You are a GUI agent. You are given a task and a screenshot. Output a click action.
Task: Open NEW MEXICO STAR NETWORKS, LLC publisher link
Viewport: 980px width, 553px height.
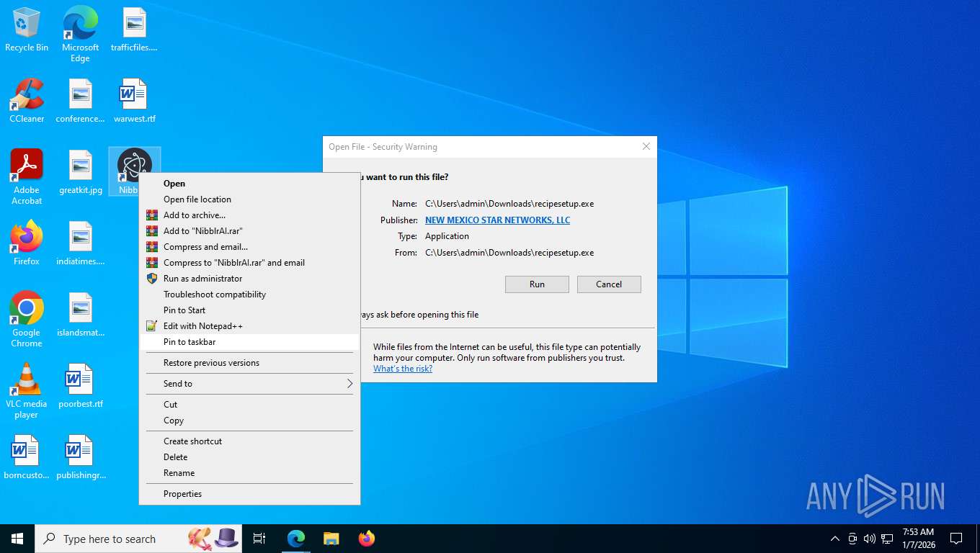[x=497, y=220]
